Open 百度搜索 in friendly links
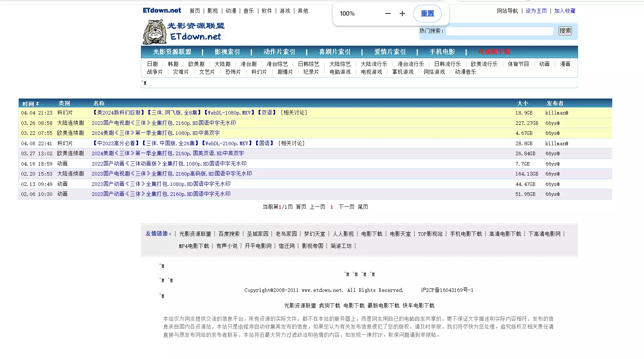The height and width of the screenshot is (359, 644). 229,234
